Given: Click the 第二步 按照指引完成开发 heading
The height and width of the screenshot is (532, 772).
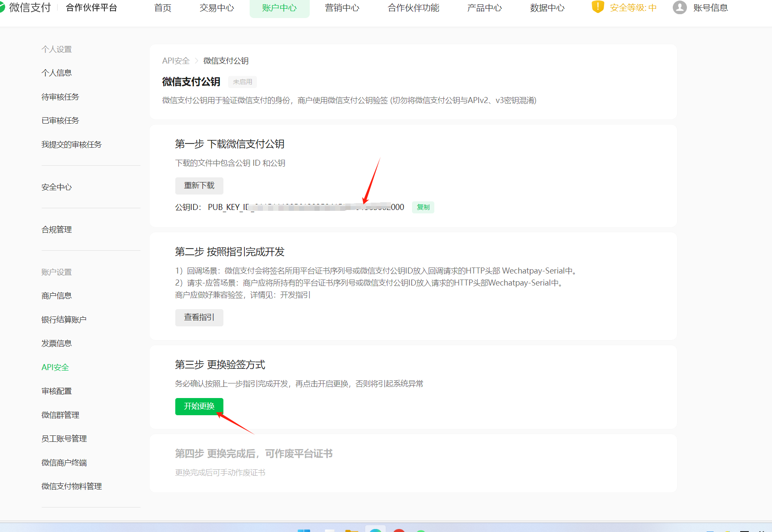Looking at the screenshot, I should coord(230,252).
